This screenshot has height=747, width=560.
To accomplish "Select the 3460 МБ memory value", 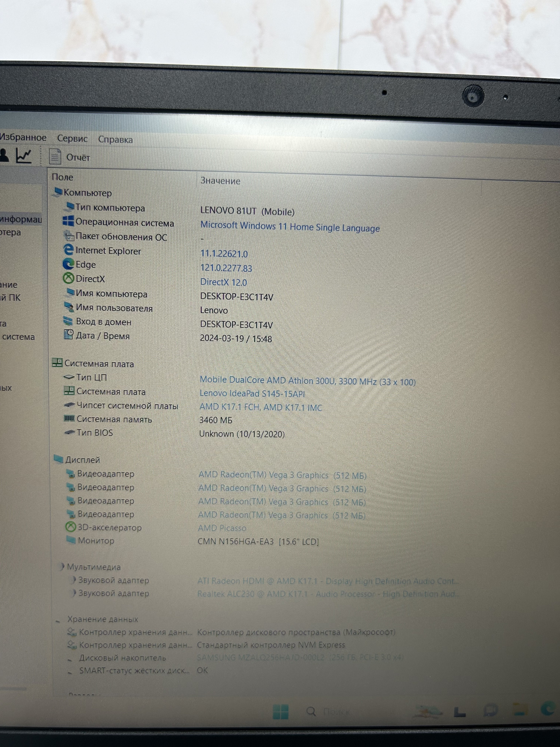I will (216, 420).
